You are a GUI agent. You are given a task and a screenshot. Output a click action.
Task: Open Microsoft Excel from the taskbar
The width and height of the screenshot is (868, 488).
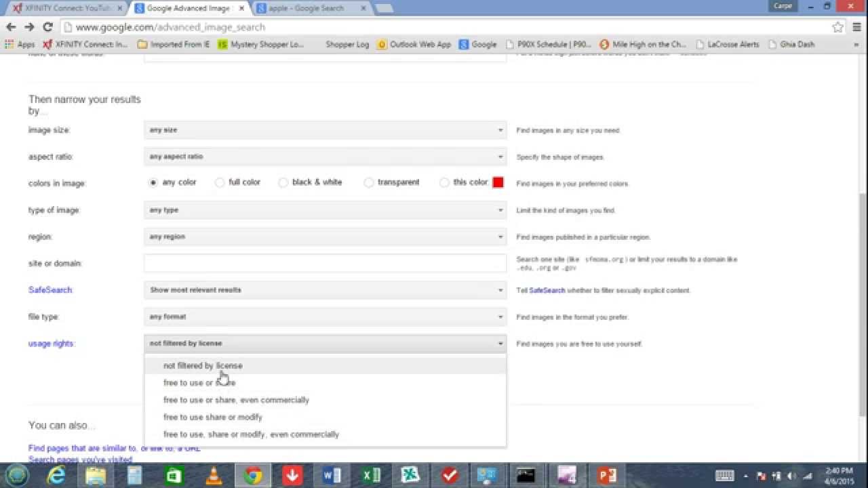pyautogui.click(x=371, y=476)
